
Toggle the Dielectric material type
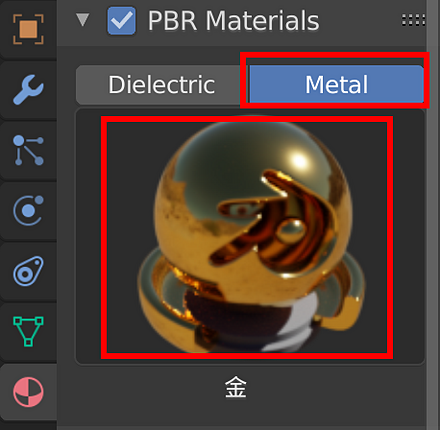[x=162, y=85]
